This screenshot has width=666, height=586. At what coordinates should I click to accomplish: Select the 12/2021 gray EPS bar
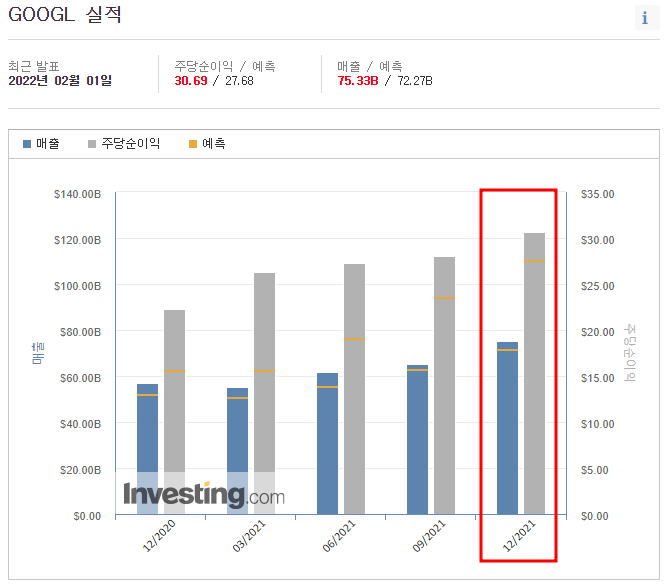535,374
